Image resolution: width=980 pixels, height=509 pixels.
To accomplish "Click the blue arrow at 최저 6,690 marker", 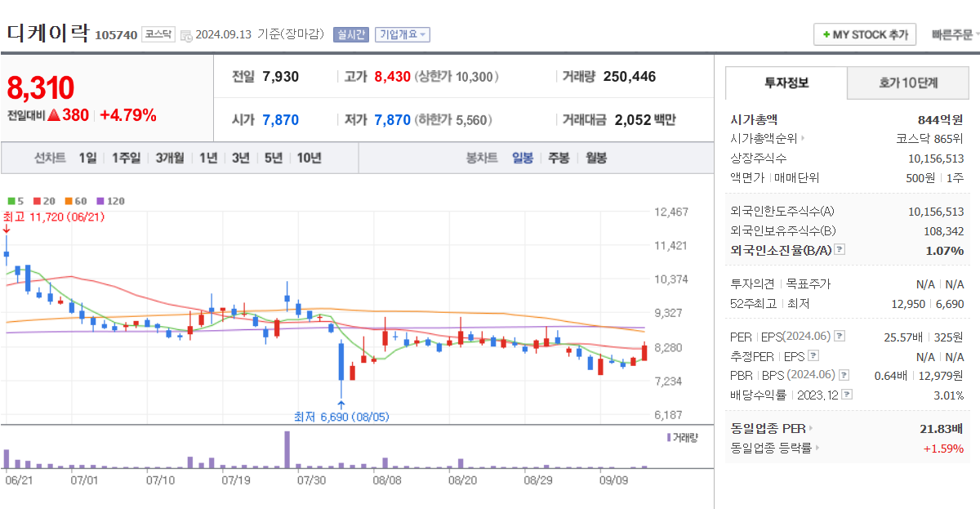I will (x=341, y=404).
